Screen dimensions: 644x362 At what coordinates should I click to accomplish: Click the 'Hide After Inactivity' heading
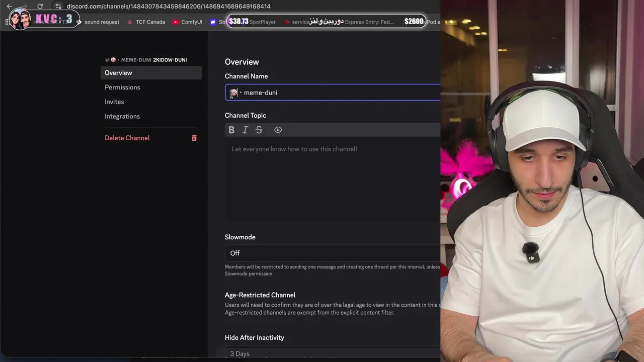[x=255, y=338]
